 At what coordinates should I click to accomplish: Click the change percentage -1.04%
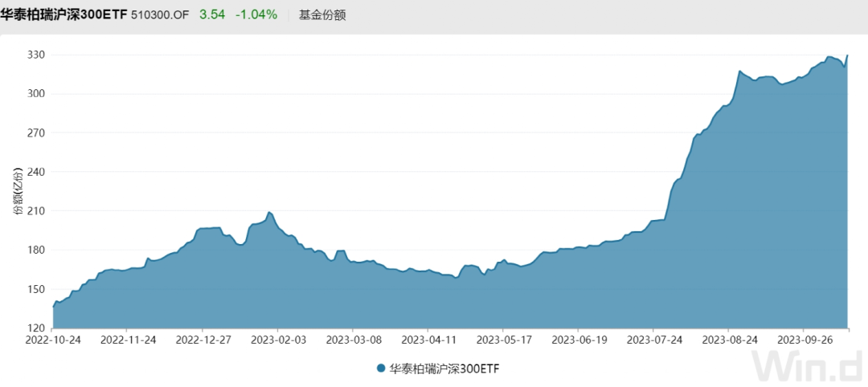click(256, 15)
